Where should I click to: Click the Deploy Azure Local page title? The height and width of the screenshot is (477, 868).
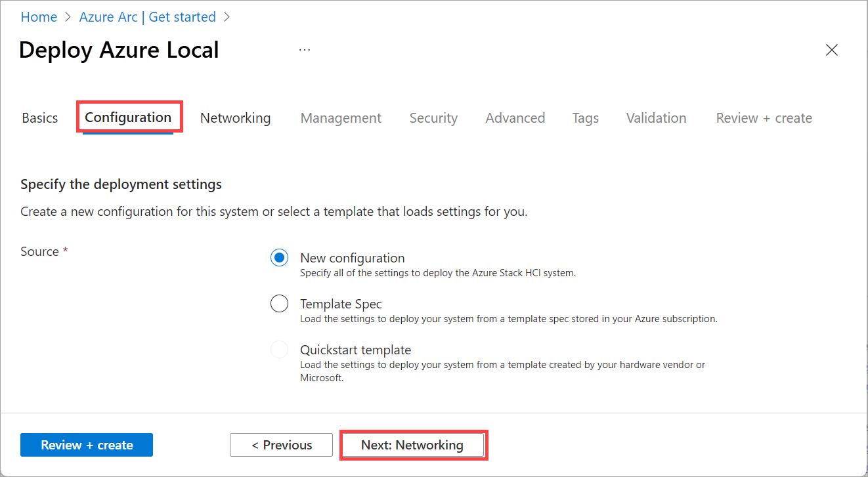point(119,50)
